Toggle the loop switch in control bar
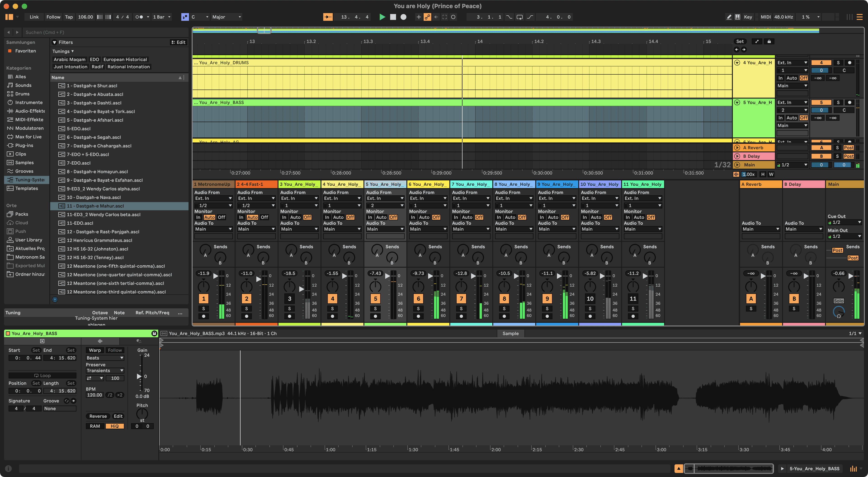The width and height of the screenshot is (868, 477). tap(520, 17)
